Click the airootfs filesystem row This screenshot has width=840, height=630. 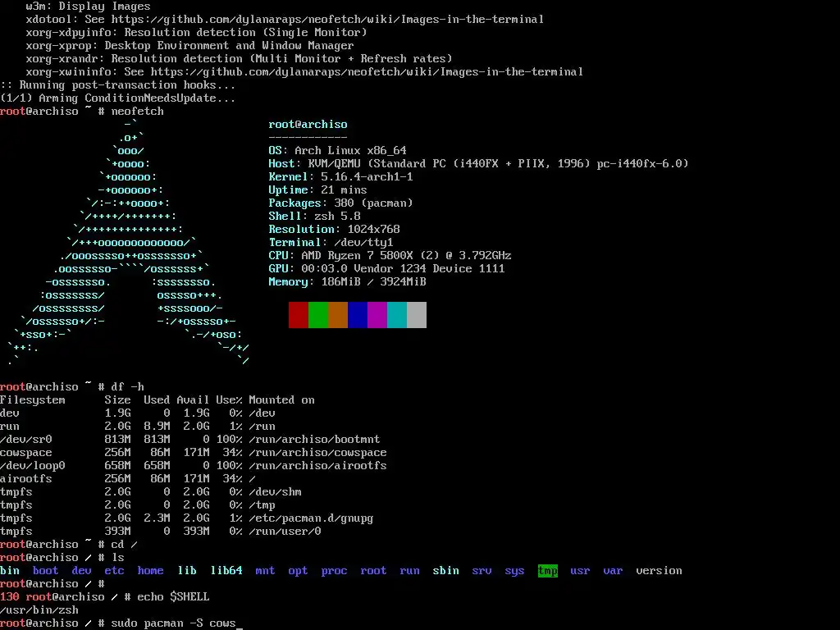click(x=127, y=479)
